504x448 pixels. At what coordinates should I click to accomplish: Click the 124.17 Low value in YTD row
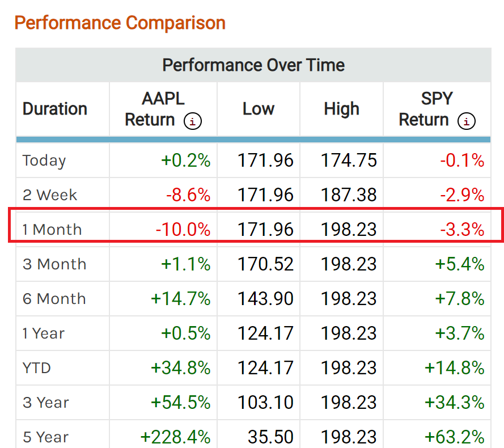(265, 367)
